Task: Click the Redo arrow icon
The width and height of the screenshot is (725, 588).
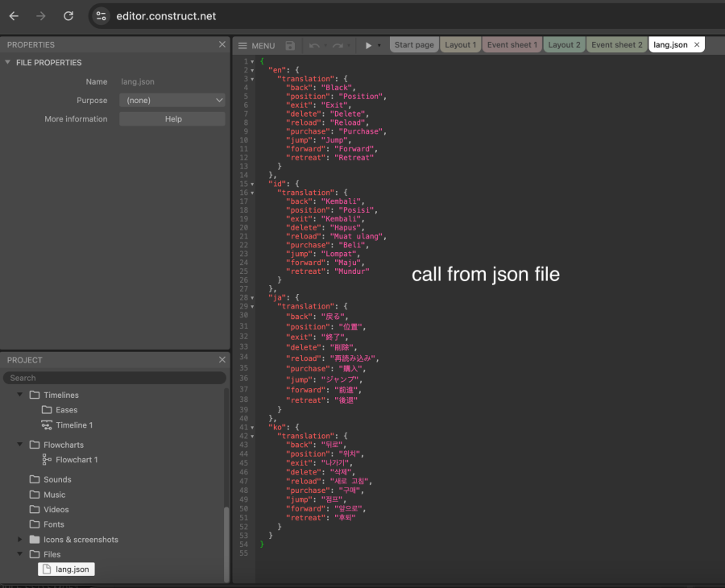Action: (x=338, y=45)
